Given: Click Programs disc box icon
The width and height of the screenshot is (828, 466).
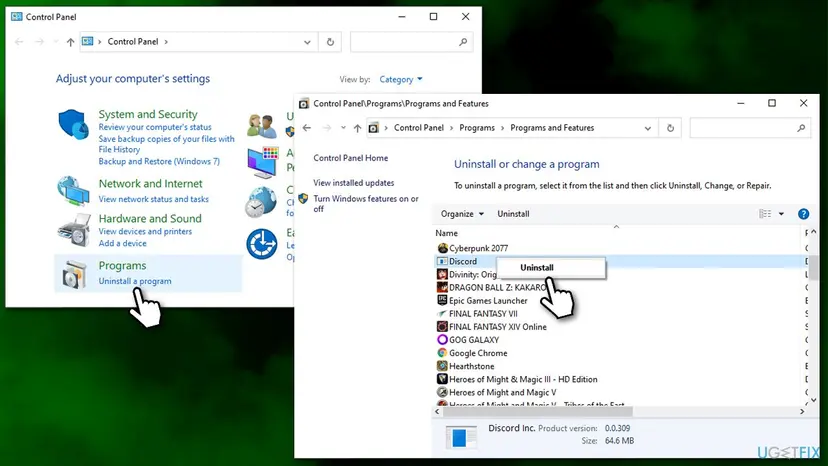Looking at the screenshot, I should [74, 274].
